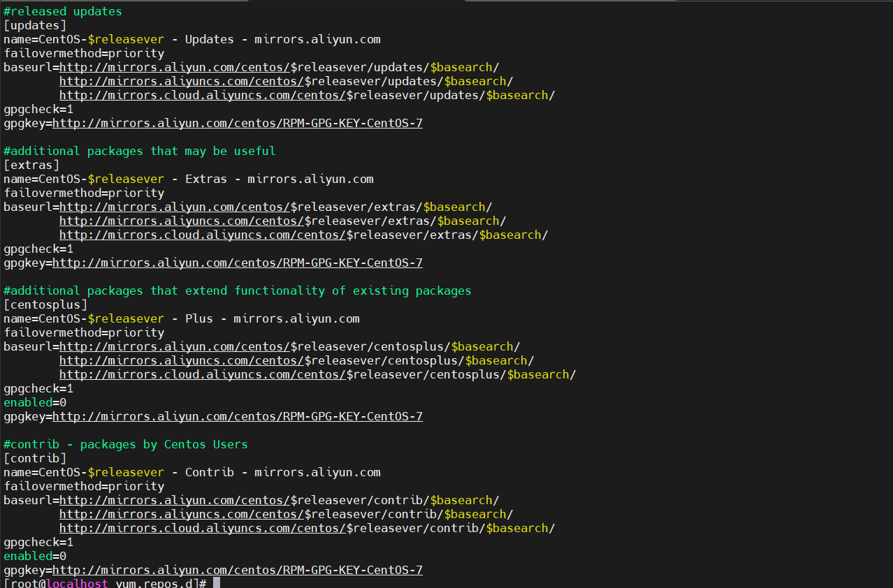
Task: Open the gpgkey link under [contrib]
Action: [x=238, y=570]
